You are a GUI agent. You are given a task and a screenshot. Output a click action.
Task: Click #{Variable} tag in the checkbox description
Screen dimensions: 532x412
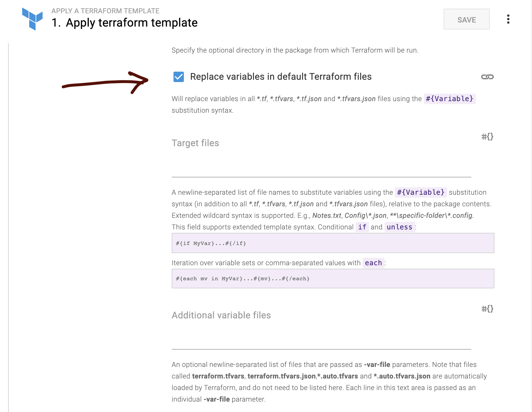[x=449, y=99]
